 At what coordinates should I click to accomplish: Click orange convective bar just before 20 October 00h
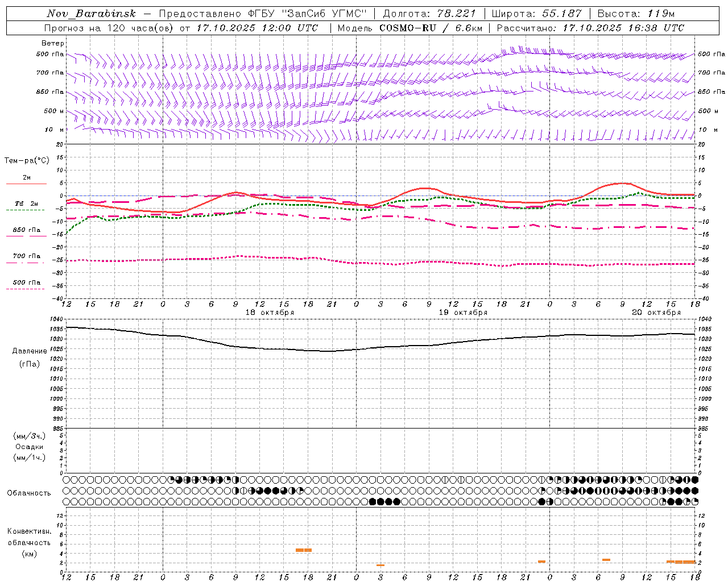(541, 562)
